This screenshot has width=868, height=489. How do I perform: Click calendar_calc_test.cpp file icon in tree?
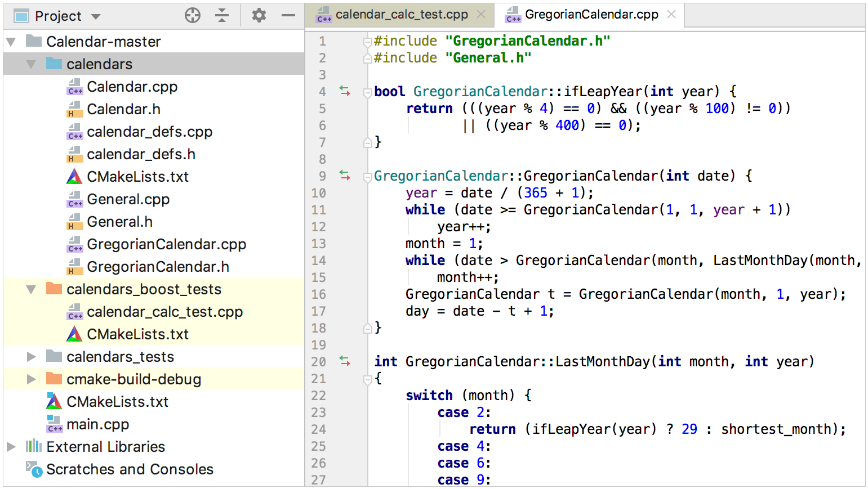[74, 312]
